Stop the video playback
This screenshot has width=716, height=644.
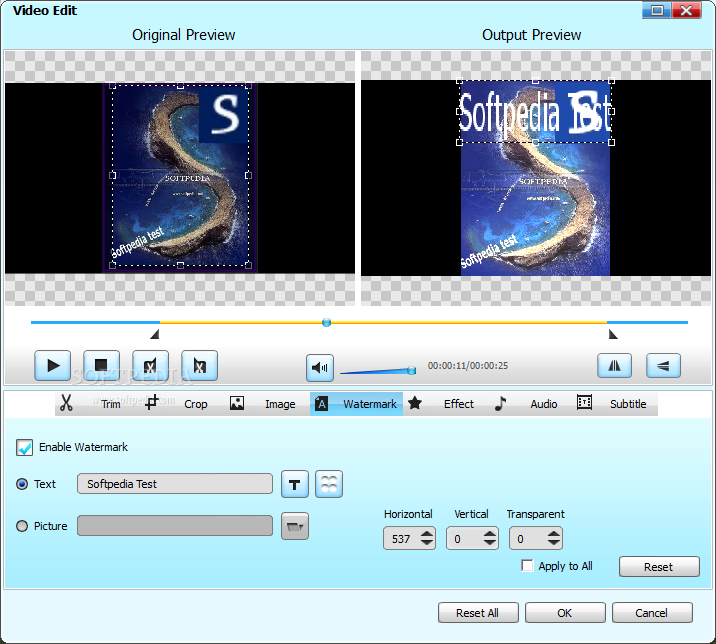[x=101, y=365]
